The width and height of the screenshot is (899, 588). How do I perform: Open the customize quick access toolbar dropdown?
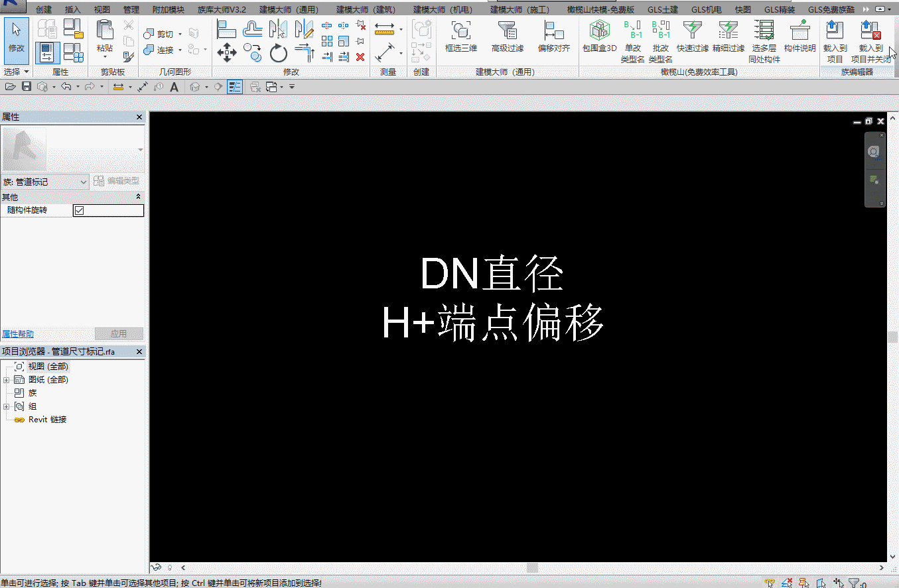(x=292, y=87)
